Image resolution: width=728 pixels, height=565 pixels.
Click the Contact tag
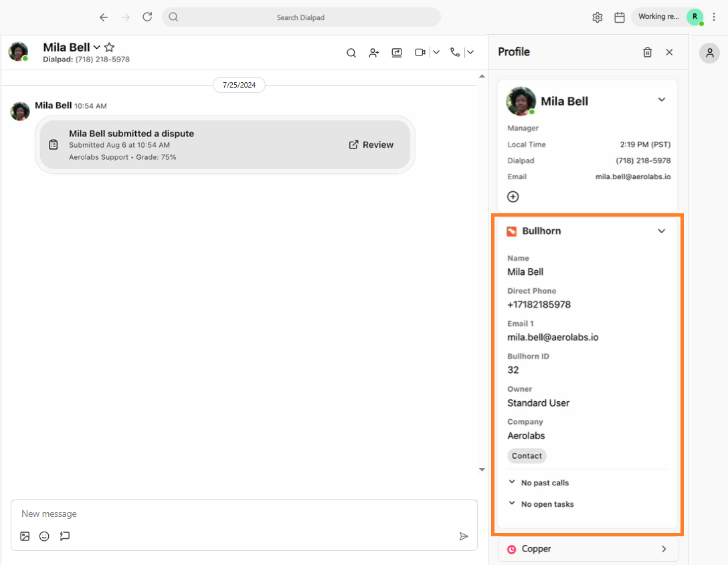click(x=527, y=456)
